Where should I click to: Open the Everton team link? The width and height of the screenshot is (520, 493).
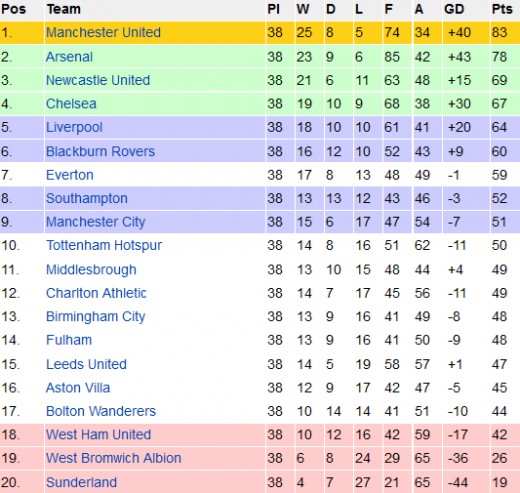[70, 175]
